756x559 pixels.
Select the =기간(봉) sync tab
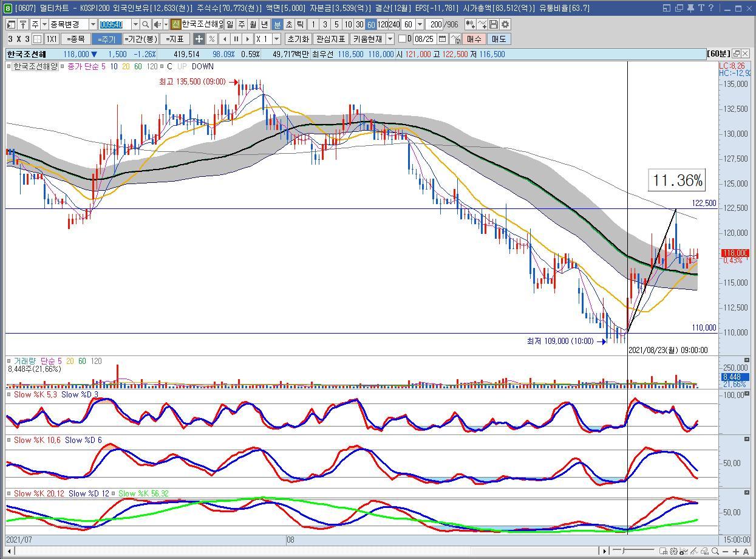tap(140, 39)
